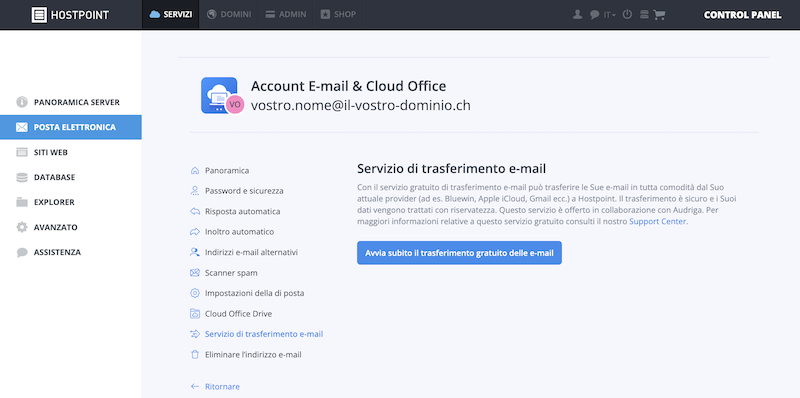
Task: Click the Hostpoint logo
Action: click(x=70, y=15)
